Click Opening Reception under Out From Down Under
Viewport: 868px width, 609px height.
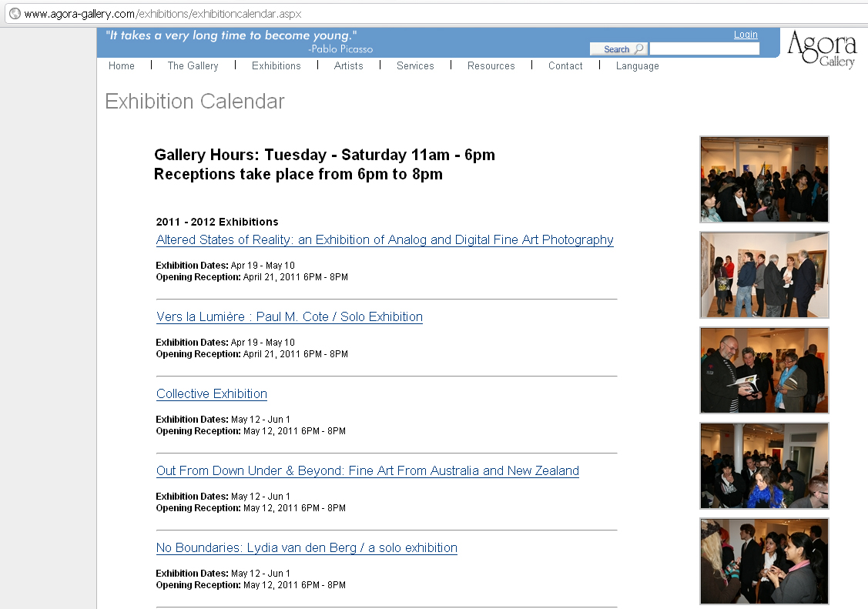pos(251,508)
